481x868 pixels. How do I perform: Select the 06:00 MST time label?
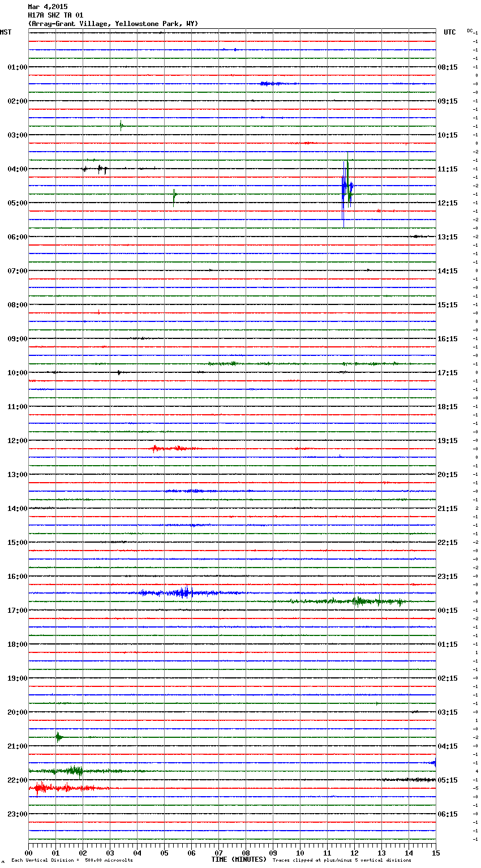tap(17, 237)
